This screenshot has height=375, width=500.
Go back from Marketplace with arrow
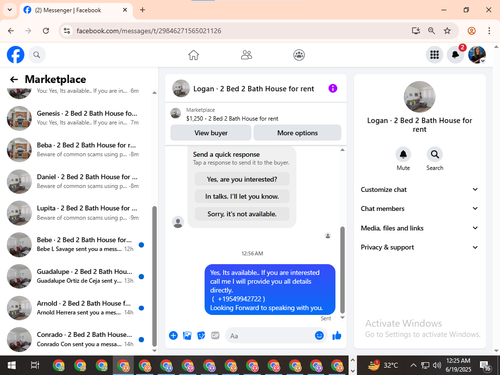point(14,79)
